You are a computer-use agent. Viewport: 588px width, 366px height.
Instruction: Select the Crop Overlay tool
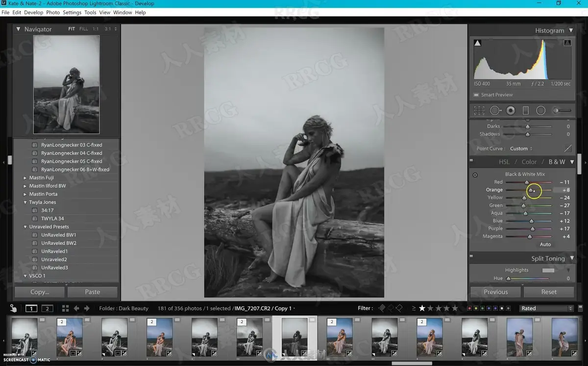click(479, 111)
